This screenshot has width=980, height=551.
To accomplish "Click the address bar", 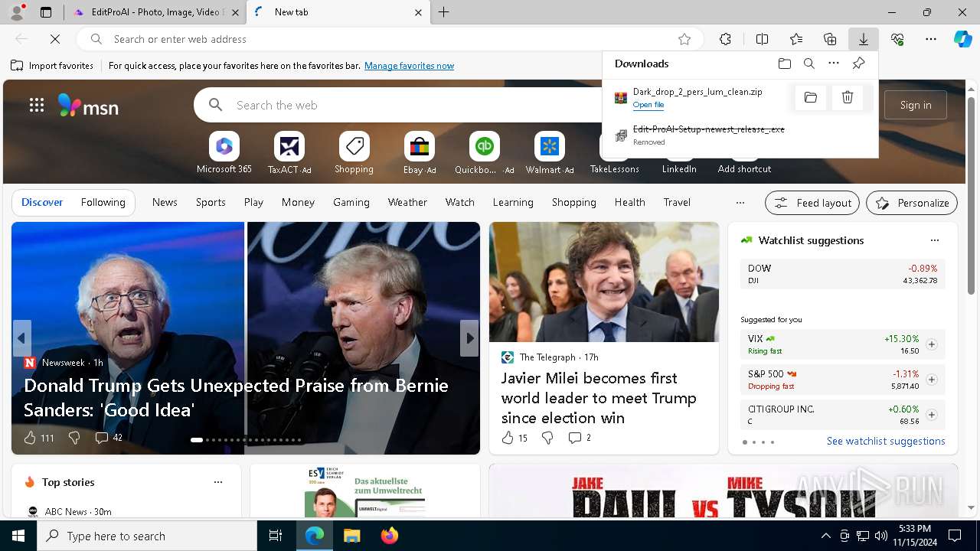I will 390,39.
